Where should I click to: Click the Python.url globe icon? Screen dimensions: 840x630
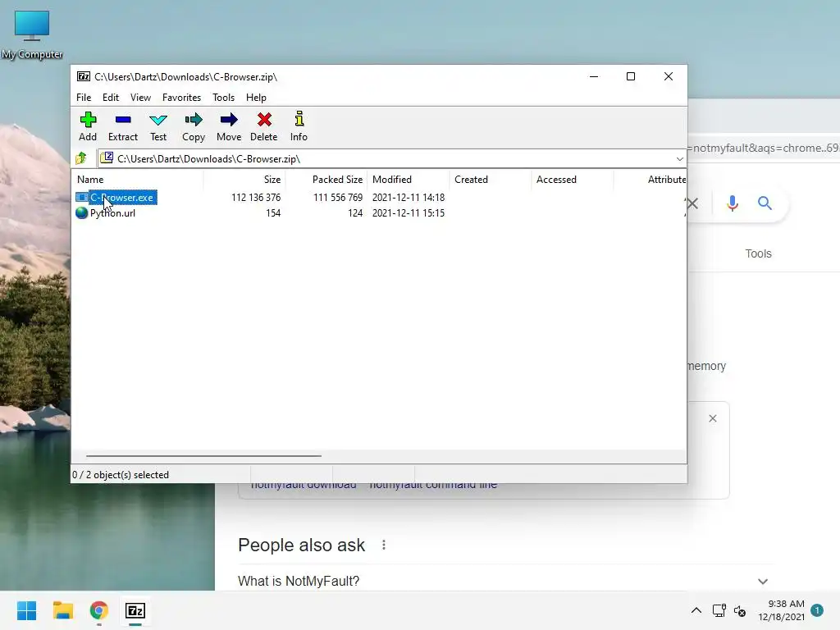pos(82,212)
